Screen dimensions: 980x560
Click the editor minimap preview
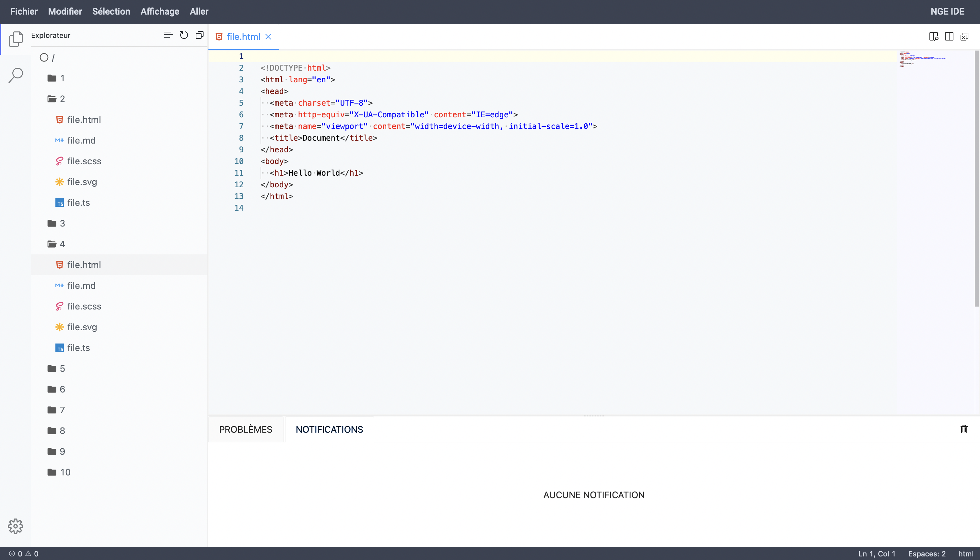pyautogui.click(x=922, y=59)
